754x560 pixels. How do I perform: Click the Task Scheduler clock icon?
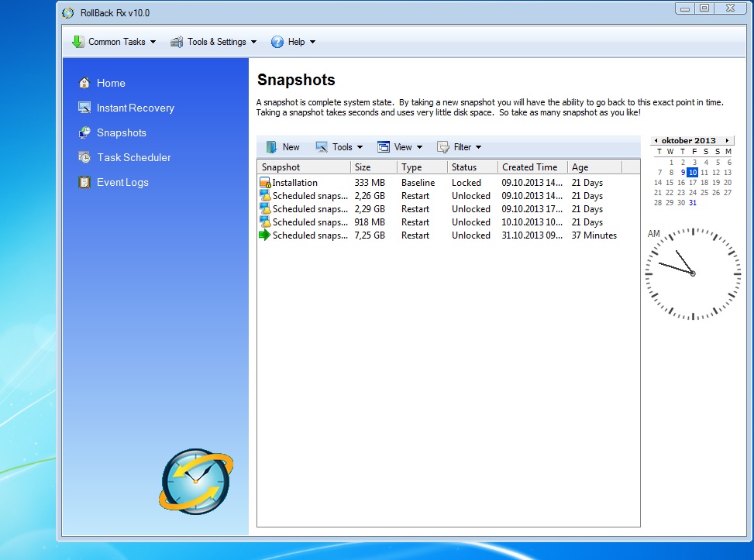(x=84, y=157)
